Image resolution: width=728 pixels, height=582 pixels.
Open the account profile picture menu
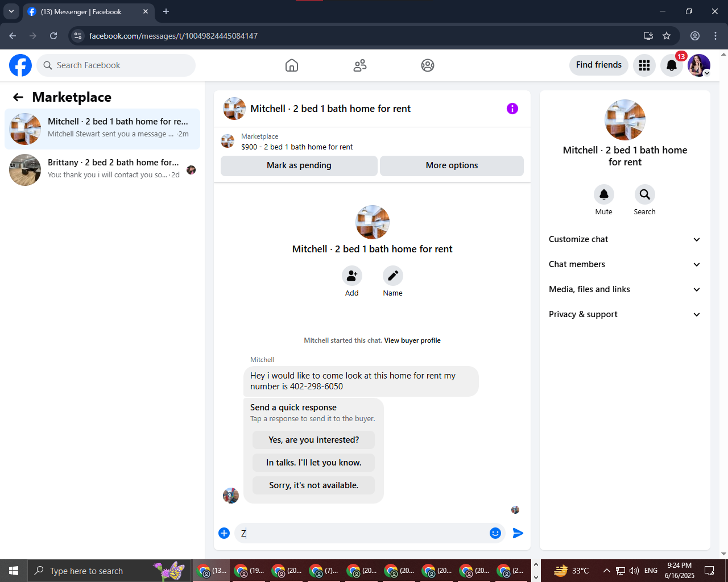[699, 65]
